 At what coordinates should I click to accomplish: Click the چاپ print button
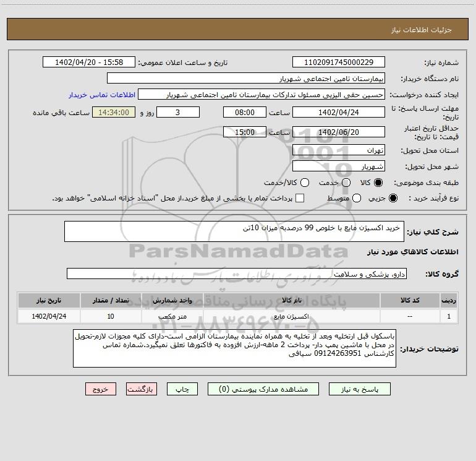coord(182,389)
